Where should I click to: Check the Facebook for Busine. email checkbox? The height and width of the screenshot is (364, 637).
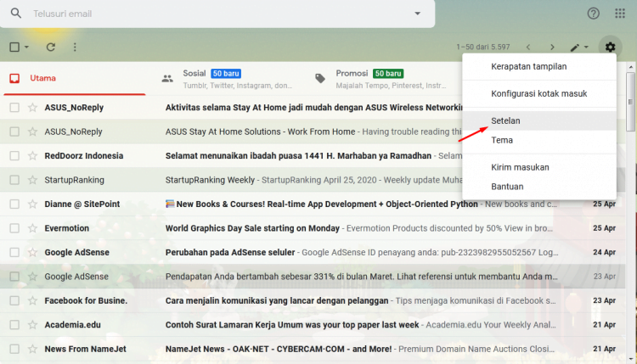14,300
